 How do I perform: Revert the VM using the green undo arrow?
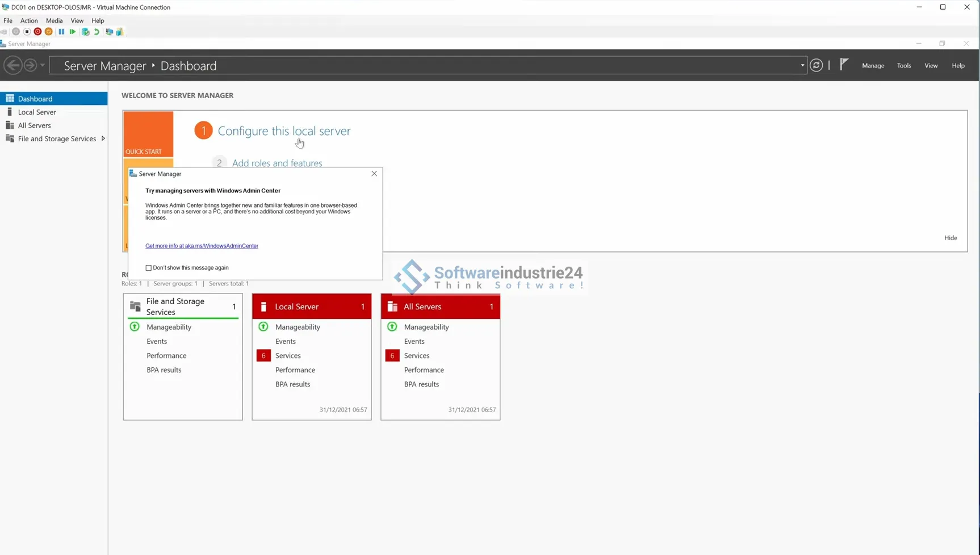tap(97, 32)
